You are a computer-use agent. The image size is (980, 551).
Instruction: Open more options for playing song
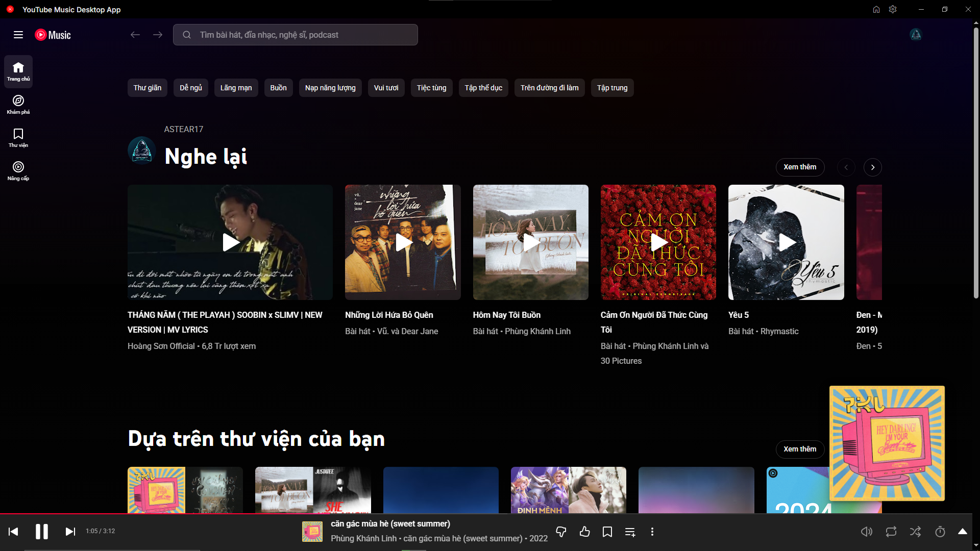pos(652,532)
